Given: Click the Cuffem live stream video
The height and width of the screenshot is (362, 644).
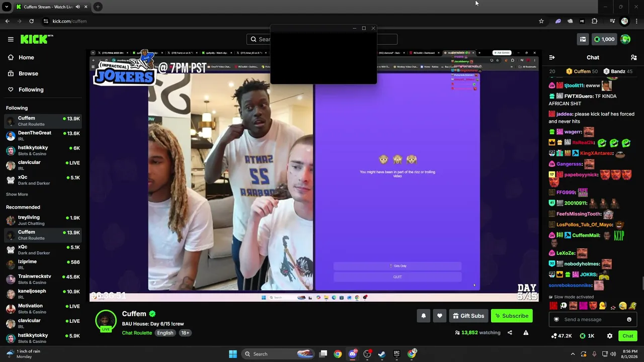Looking at the screenshot, I should [314, 175].
